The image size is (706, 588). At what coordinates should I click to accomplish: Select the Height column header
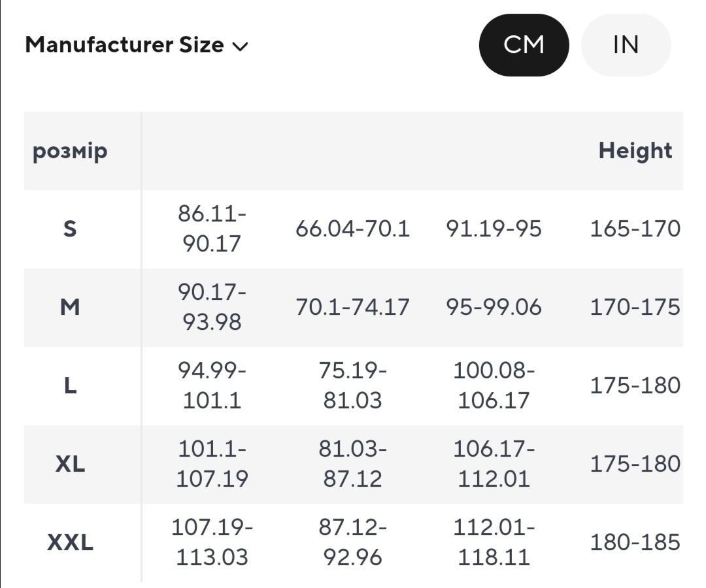(635, 151)
